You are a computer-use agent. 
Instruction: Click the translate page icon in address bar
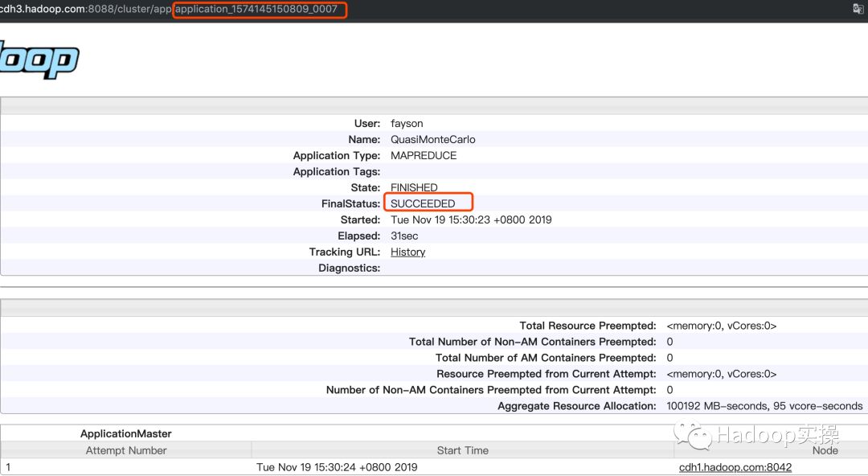(858, 9)
